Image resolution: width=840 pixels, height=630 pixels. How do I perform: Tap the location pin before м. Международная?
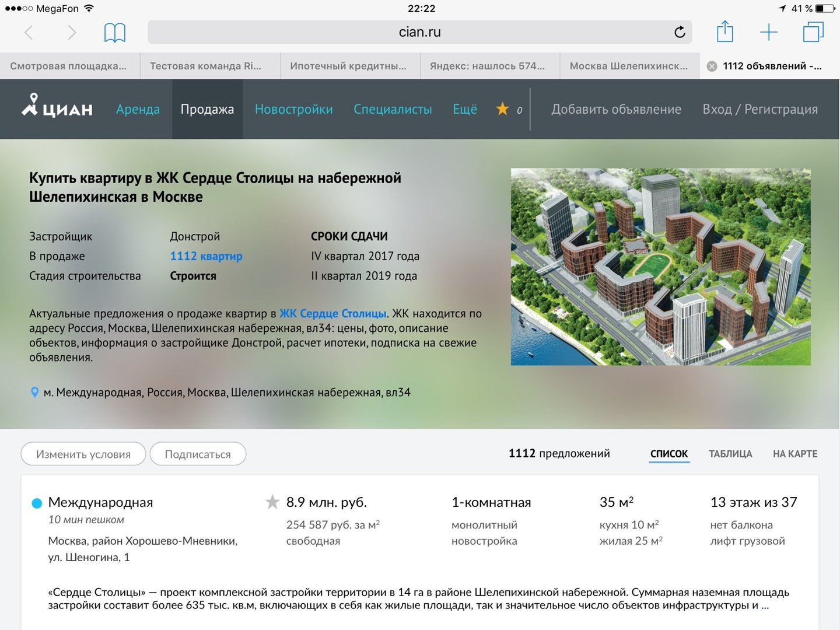point(34,393)
